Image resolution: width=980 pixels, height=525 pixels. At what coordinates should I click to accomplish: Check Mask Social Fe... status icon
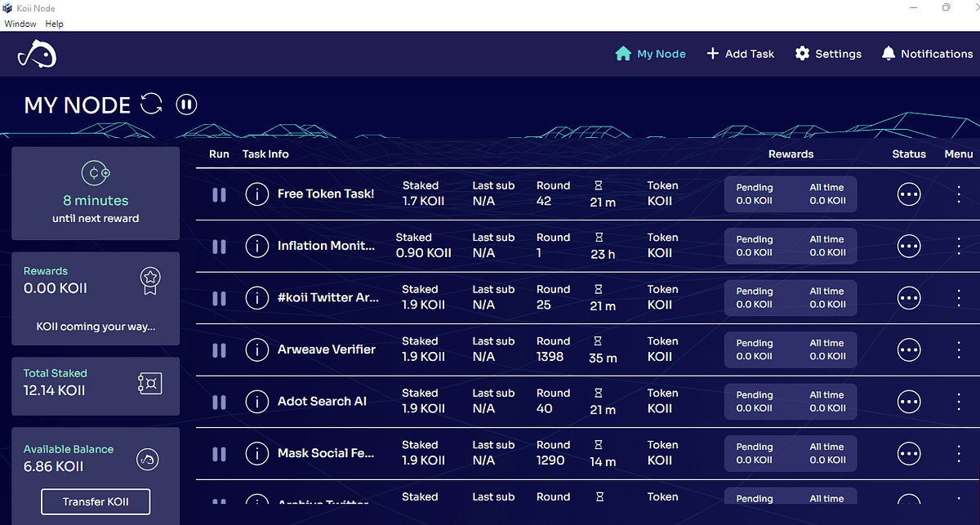pos(909,453)
